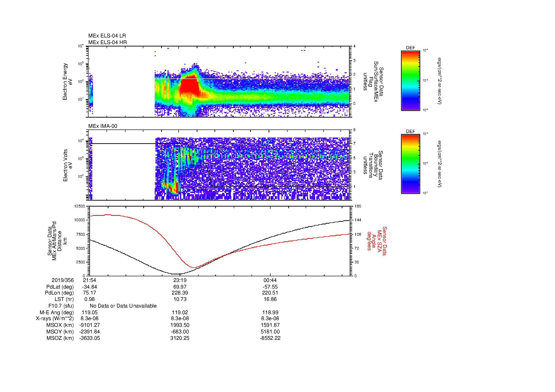Image resolution: width=555 pixels, height=392 pixels.
Task: Click the MSOX value '1993.50'
Action: [x=180, y=325]
